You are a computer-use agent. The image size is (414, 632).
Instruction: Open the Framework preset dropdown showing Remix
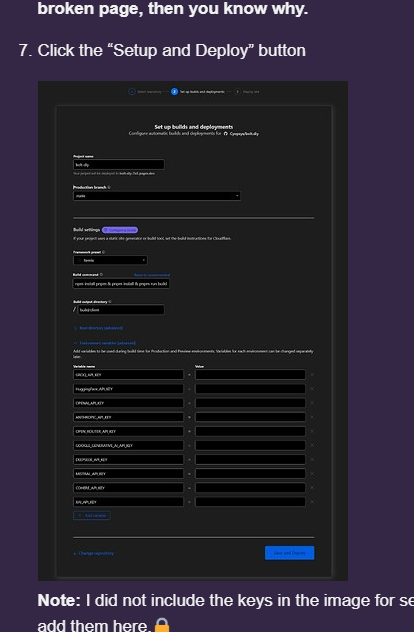point(110,260)
